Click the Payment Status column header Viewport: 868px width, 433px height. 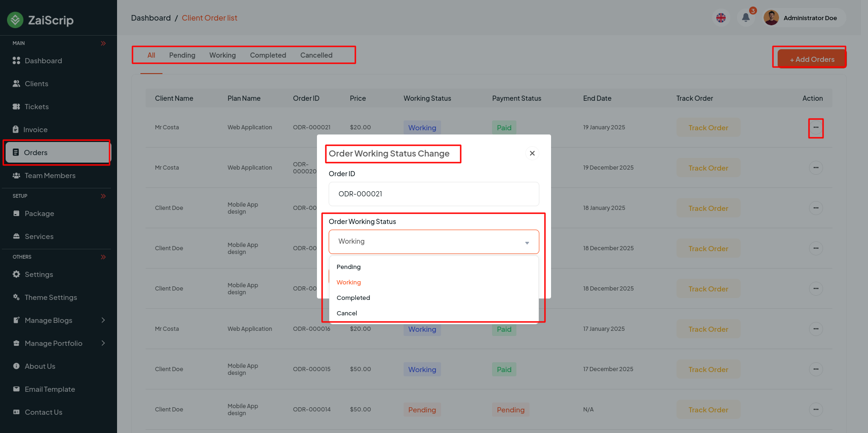(x=516, y=98)
